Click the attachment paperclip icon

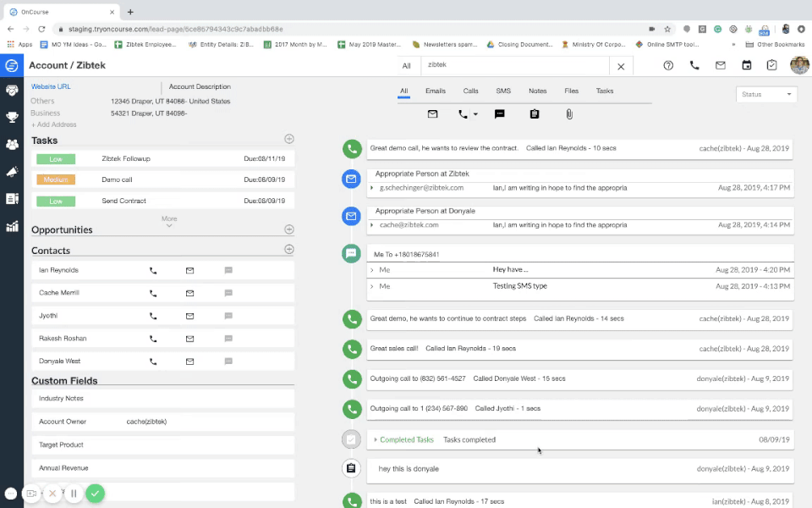click(x=569, y=113)
